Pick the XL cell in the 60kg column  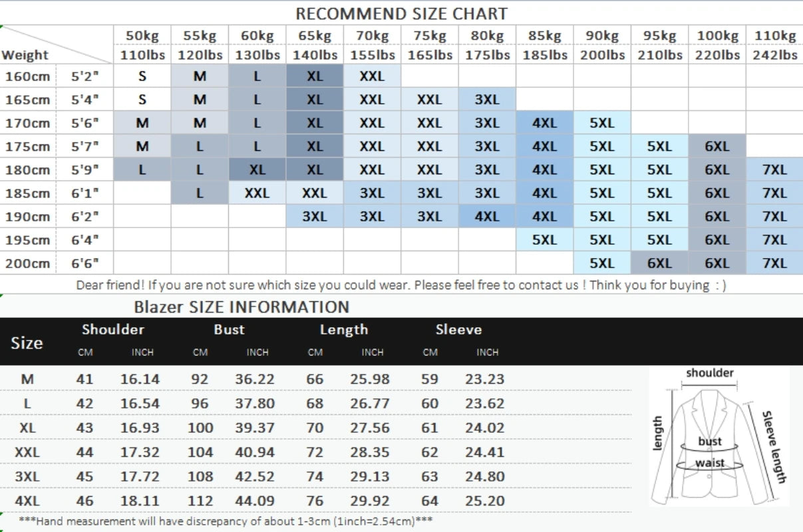[257, 170]
